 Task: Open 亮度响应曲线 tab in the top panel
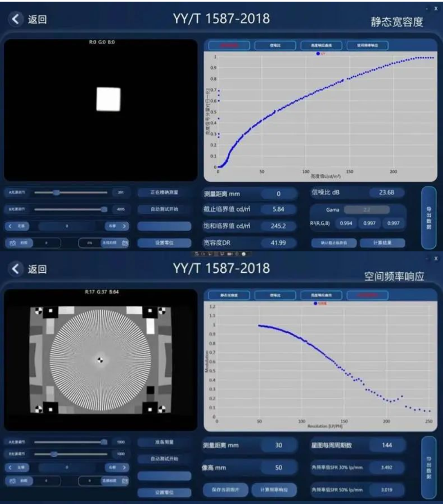321,45
